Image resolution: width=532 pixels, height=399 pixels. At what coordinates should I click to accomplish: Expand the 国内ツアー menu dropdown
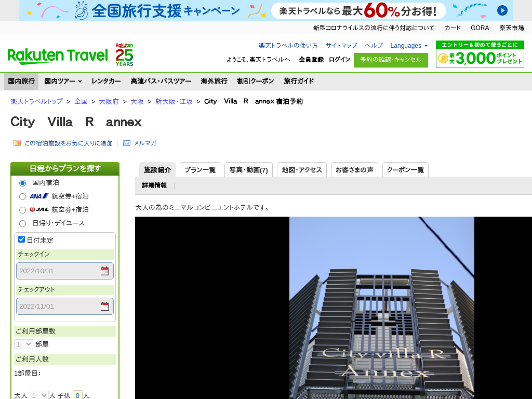click(x=63, y=81)
